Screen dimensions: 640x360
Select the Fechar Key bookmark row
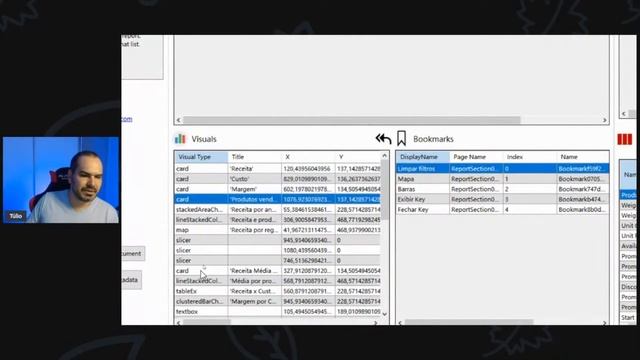pos(502,209)
